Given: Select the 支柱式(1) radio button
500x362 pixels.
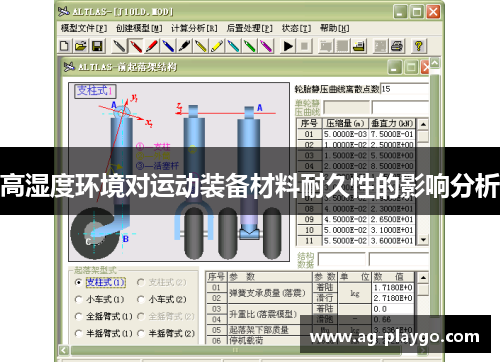Looking at the screenshot, I should (x=79, y=282).
